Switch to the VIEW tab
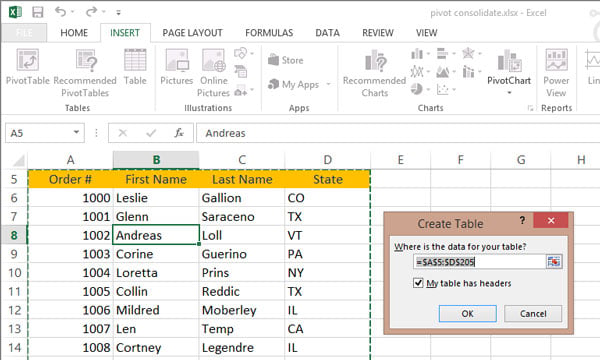Image resolution: width=600 pixels, height=360 pixels. (x=426, y=33)
